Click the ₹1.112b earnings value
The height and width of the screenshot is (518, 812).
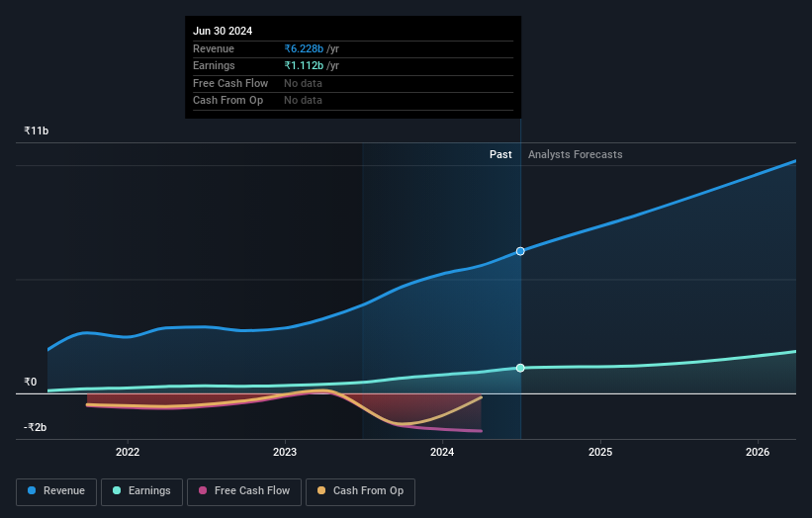[304, 65]
